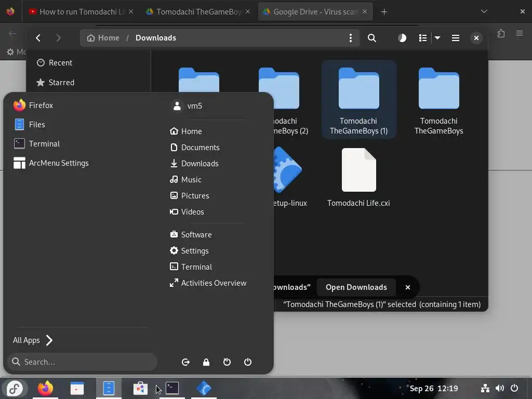This screenshot has height=399, width=532.
Task: Click the Files icon in the taskbar
Action: [x=109, y=389]
